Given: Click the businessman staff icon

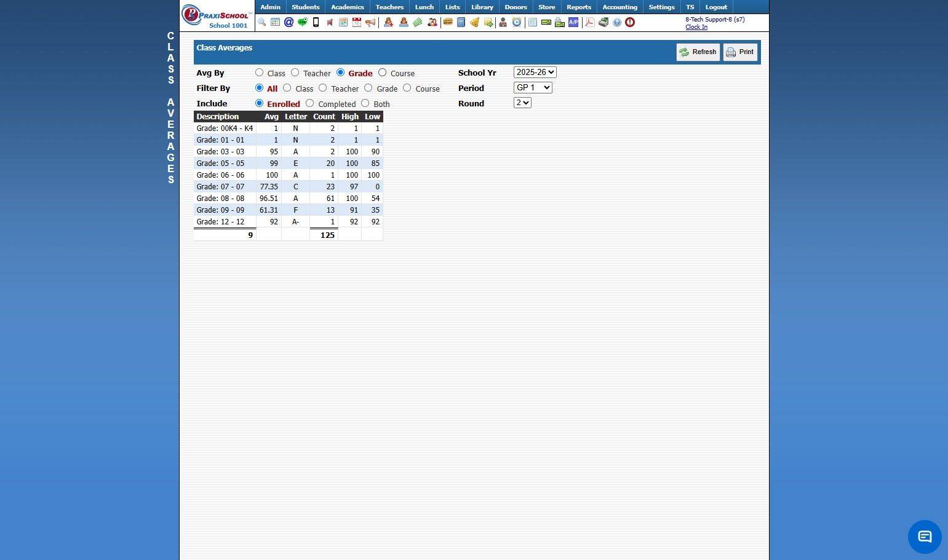Looking at the screenshot, I should click(503, 22).
